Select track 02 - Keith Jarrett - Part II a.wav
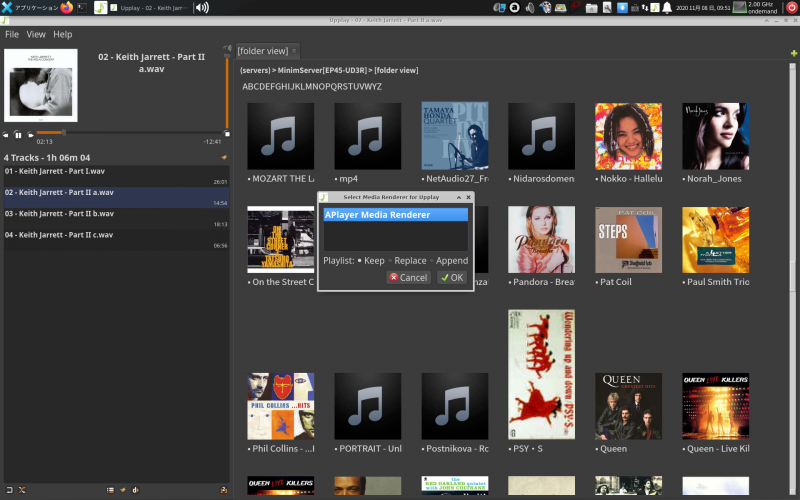Viewport: 800px width, 500px height. [x=116, y=197]
